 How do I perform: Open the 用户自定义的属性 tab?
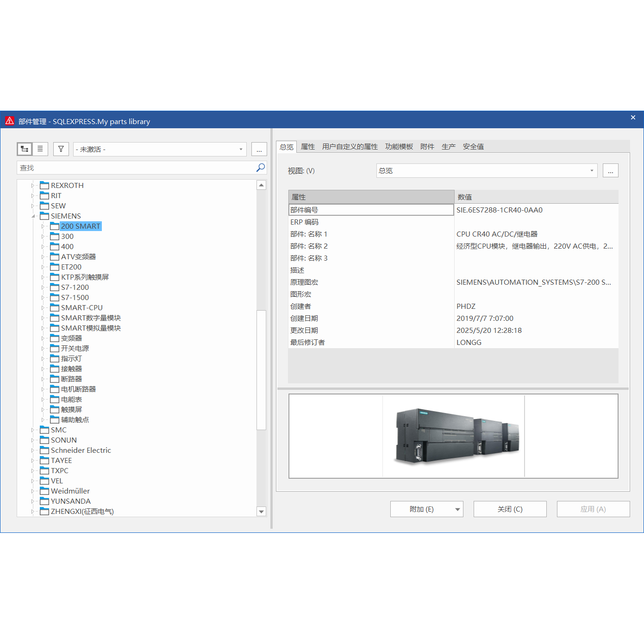(x=350, y=146)
